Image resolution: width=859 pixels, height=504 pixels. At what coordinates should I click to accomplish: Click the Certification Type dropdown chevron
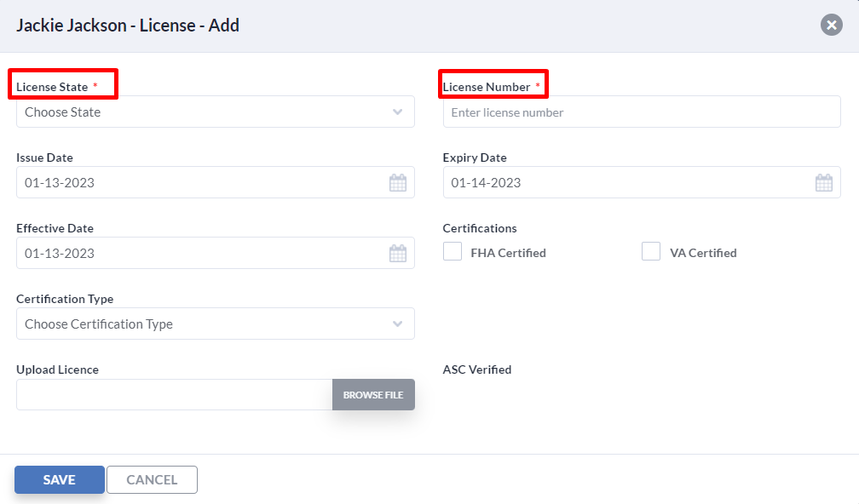(397, 324)
